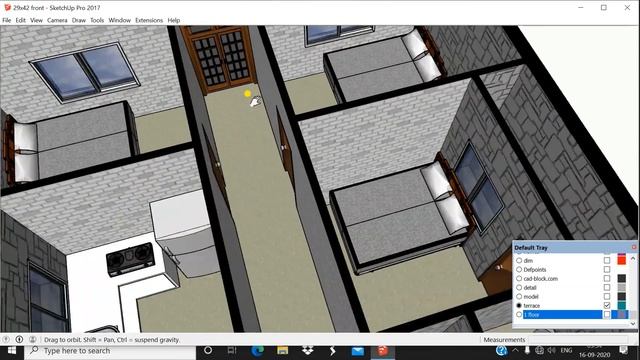Click the credits status icon
The height and width of the screenshot is (360, 640).
pos(19,339)
